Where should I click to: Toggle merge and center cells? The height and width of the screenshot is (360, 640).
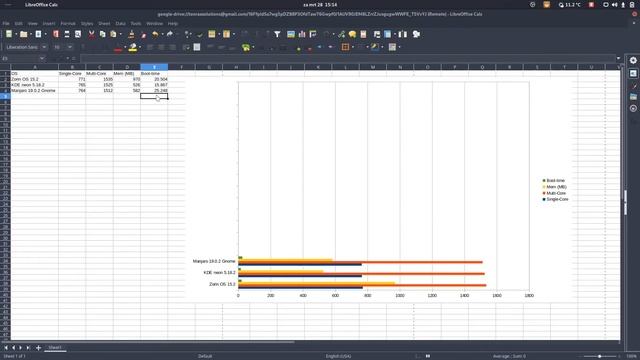click(x=197, y=47)
